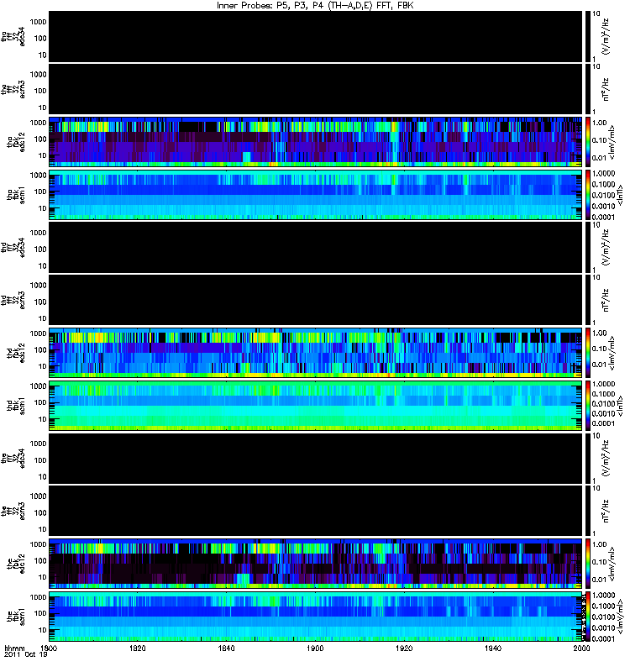
Task: Click the <|mV/m|> unit label of tha fbk edc12
Action: click(612, 142)
